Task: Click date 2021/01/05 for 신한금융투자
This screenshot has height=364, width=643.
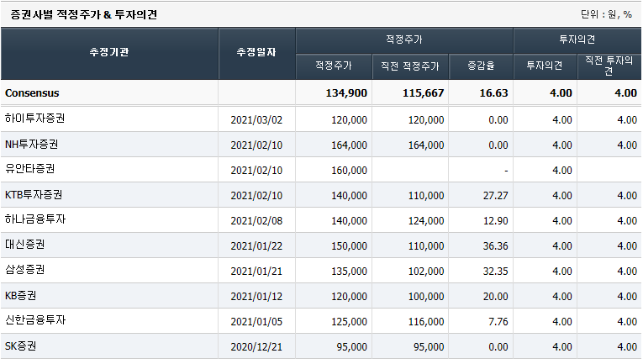Action: [x=256, y=322]
